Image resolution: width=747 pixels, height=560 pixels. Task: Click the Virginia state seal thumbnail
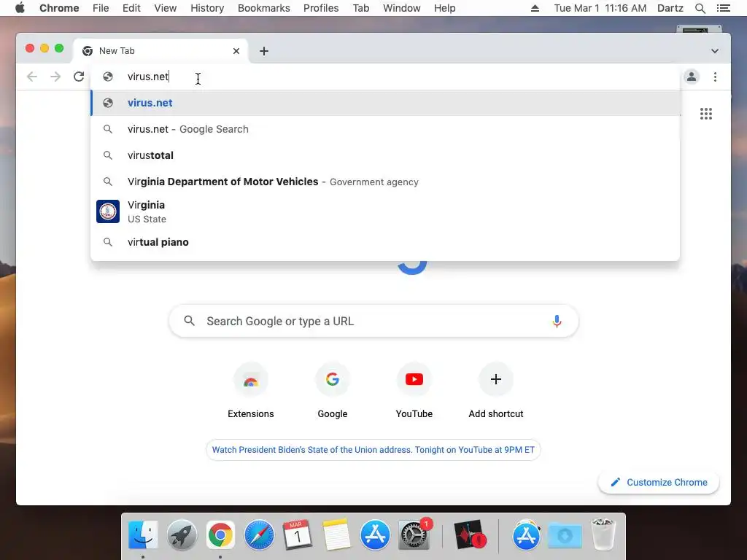tap(108, 211)
